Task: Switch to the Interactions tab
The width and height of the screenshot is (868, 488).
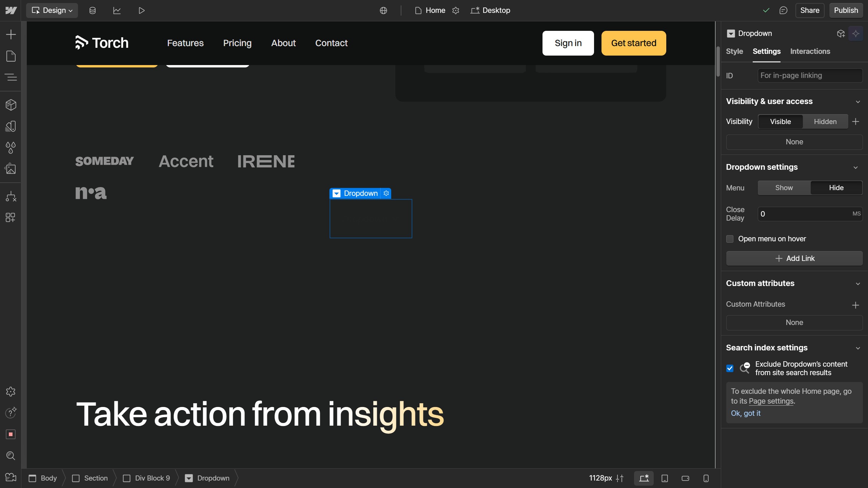Action: point(810,52)
